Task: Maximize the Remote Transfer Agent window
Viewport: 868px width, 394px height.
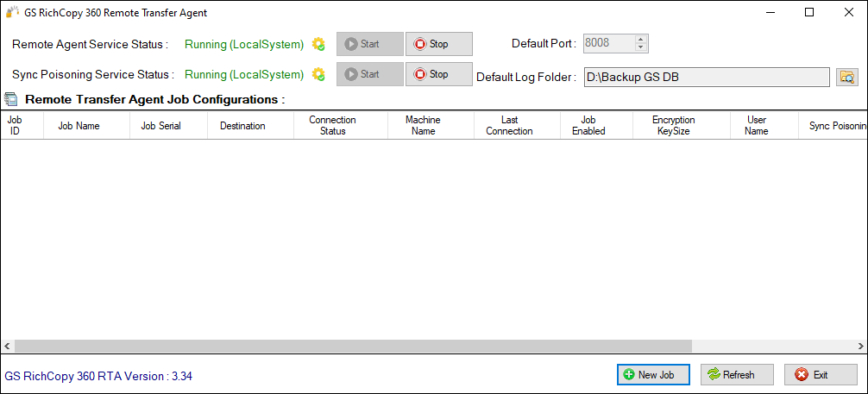Action: [x=809, y=12]
